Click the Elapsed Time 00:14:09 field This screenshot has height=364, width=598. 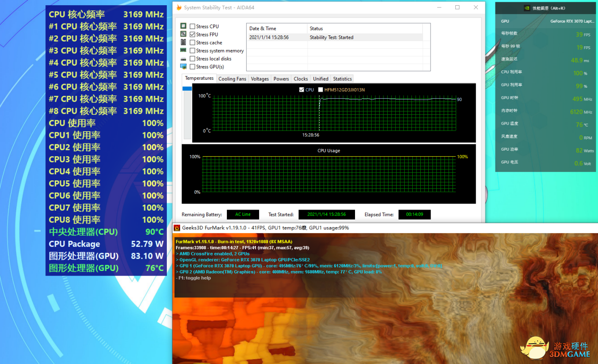pyautogui.click(x=414, y=214)
